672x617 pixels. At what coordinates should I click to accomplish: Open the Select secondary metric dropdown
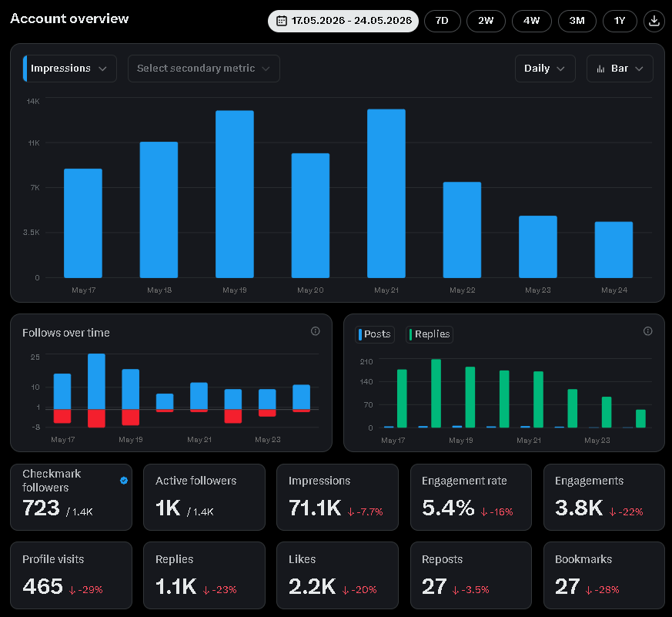[204, 69]
